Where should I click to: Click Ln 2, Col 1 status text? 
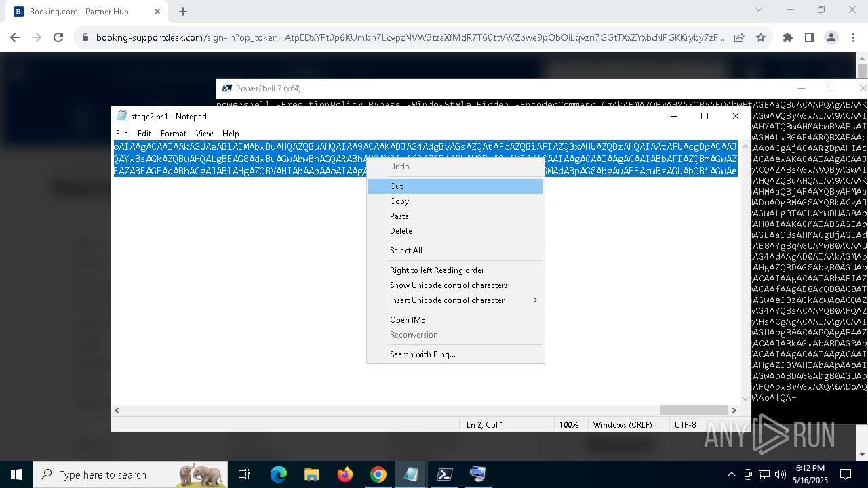click(x=485, y=425)
